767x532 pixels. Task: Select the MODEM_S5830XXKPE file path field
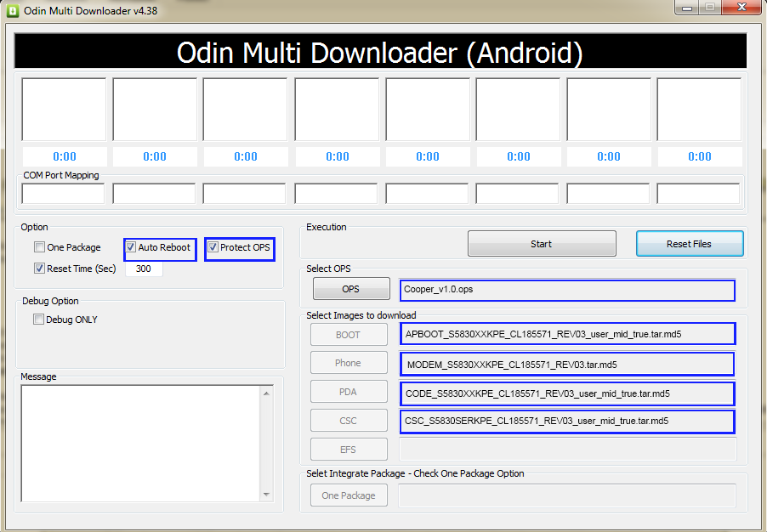567,365
